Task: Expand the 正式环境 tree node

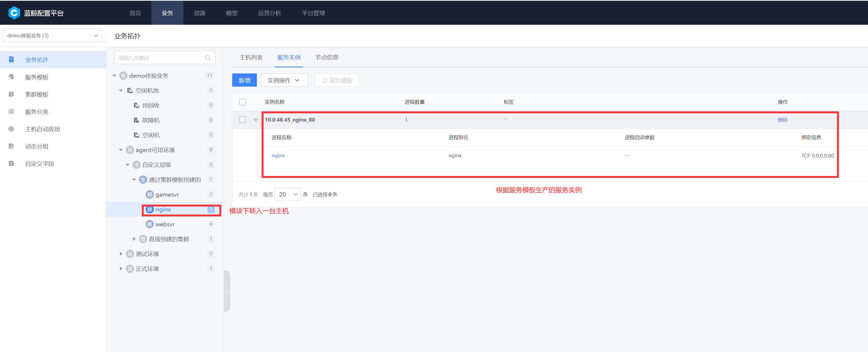Action: (x=121, y=269)
